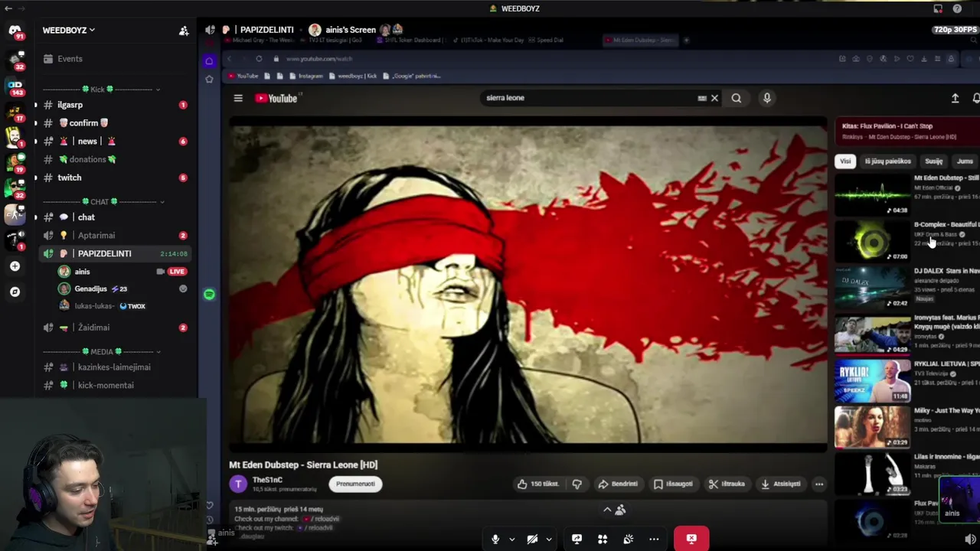This screenshot has height=551, width=980.
Task: Open YouTube bookmark in bookmarks bar
Action: coord(243,76)
